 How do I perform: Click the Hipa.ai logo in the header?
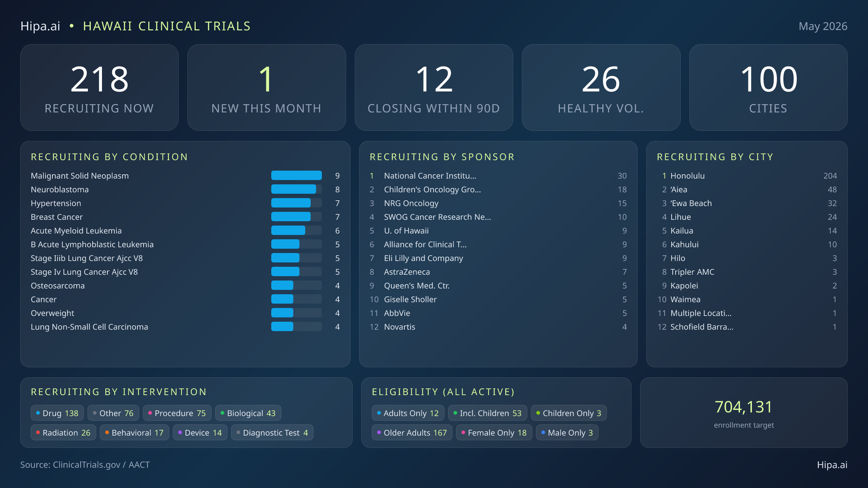pos(40,26)
